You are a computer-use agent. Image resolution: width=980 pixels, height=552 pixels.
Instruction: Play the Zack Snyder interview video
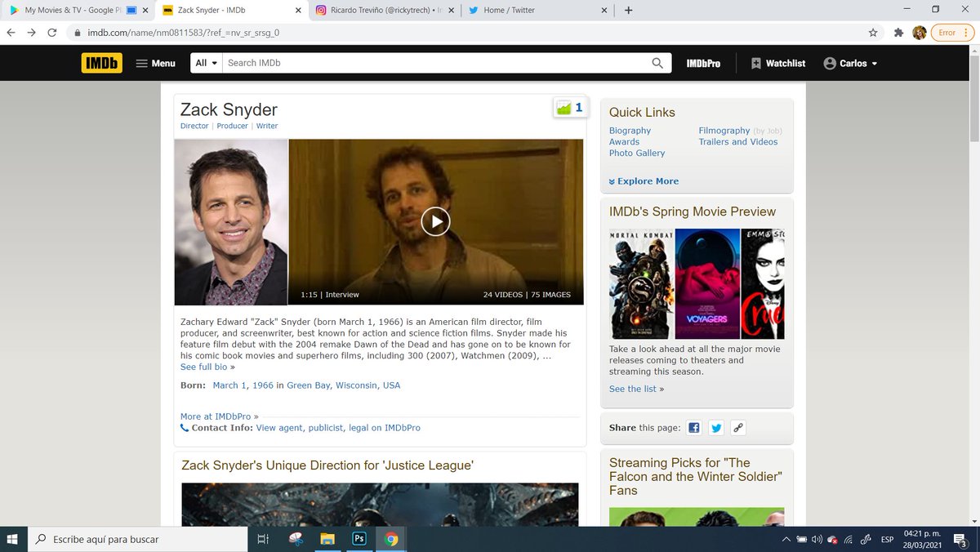435,221
